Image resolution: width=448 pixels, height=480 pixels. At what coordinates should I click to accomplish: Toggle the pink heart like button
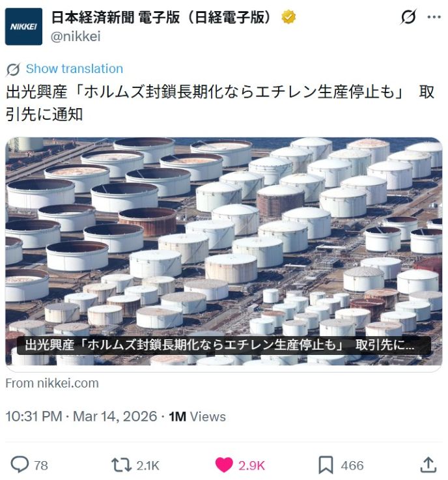point(224,465)
